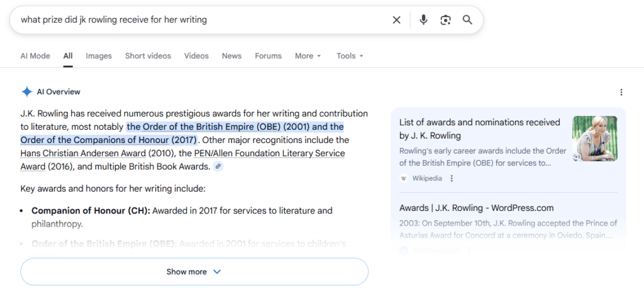Switch to AI Mode tab
The width and height of the screenshot is (644, 291).
tap(35, 56)
